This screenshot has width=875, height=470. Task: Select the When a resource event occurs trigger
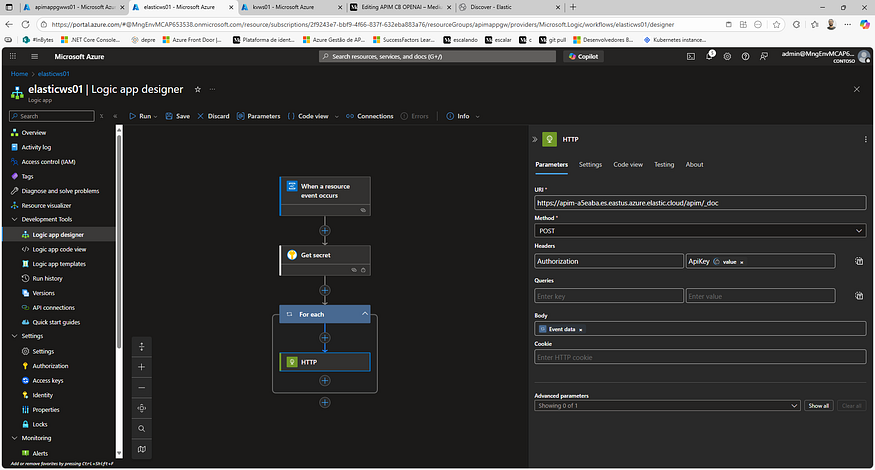[325, 196]
